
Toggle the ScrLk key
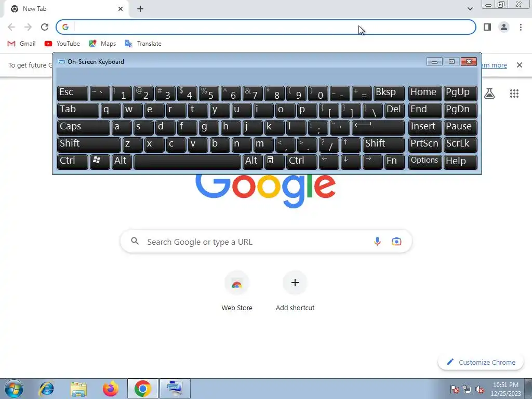tap(460, 144)
